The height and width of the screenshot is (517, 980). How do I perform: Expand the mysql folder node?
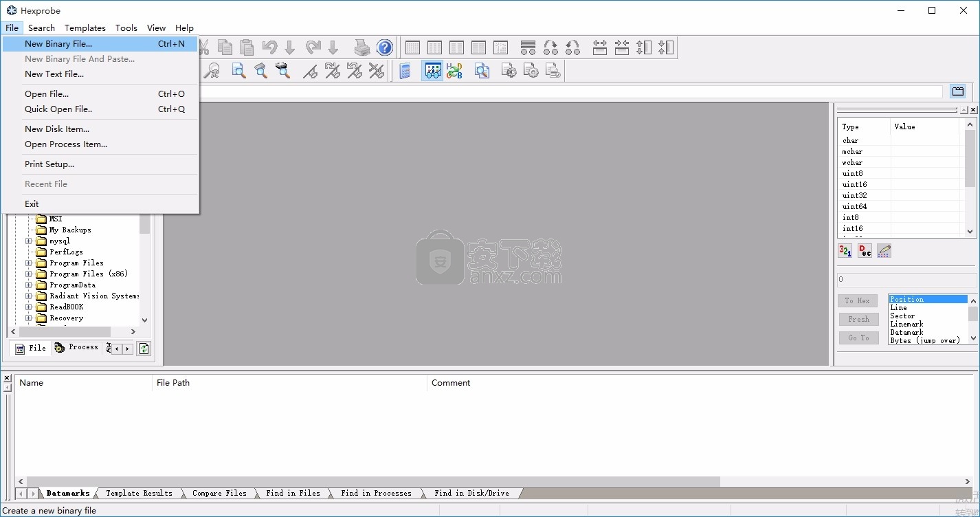pos(29,241)
